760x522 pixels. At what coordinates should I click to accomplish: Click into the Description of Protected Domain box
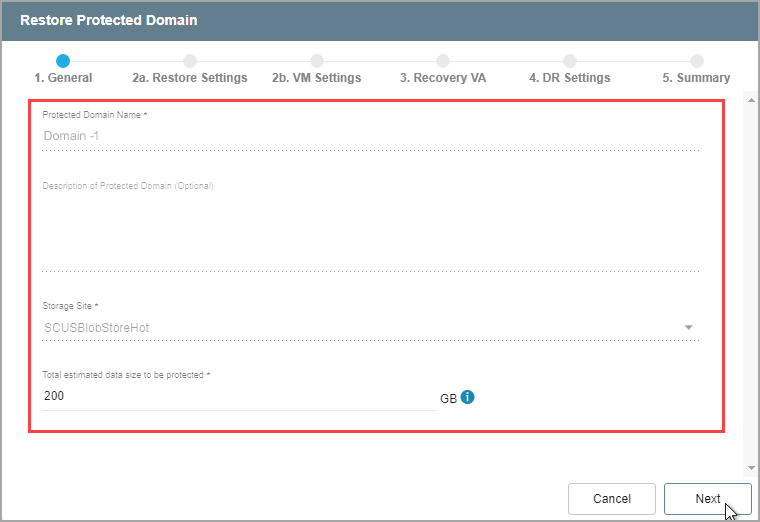[370, 230]
